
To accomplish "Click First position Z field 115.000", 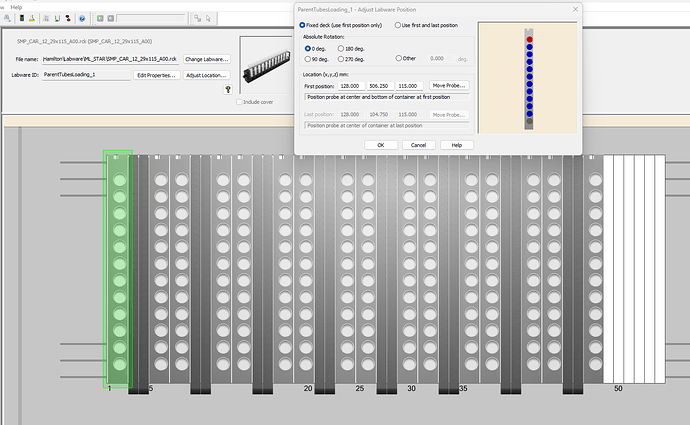I will coord(408,86).
